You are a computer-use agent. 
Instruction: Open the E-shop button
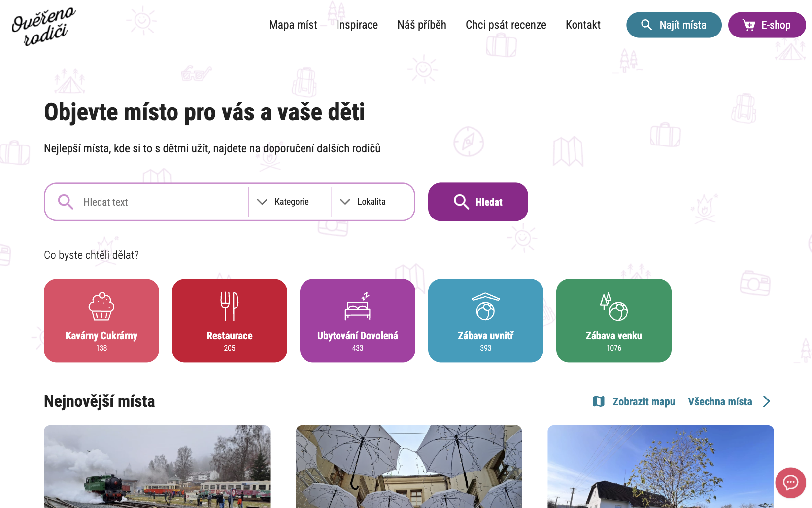766,25
